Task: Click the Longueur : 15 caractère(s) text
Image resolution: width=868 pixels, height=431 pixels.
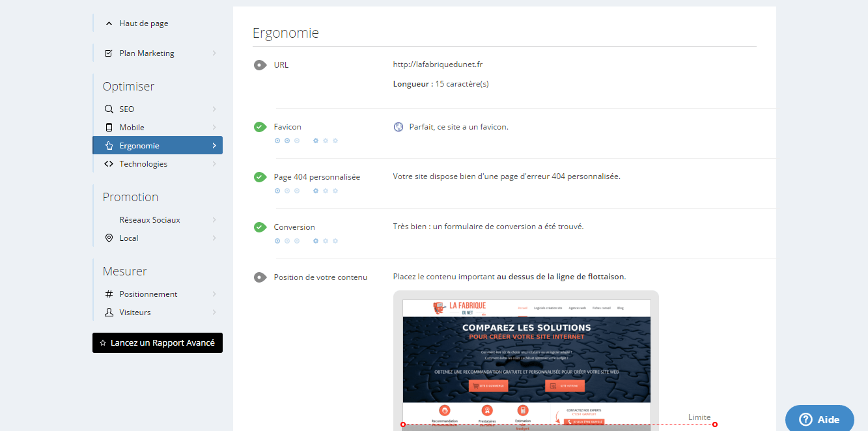Action: 441,84
